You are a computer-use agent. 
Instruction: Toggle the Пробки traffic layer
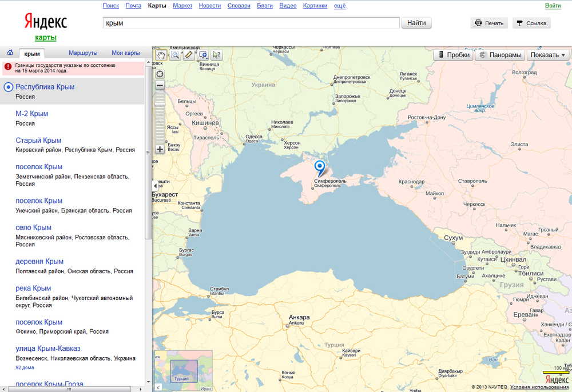[x=454, y=55]
